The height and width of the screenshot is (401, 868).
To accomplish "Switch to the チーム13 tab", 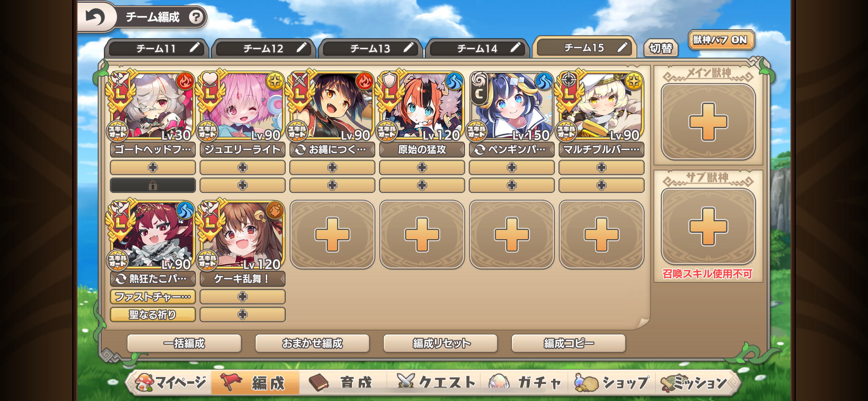I will coord(370,48).
